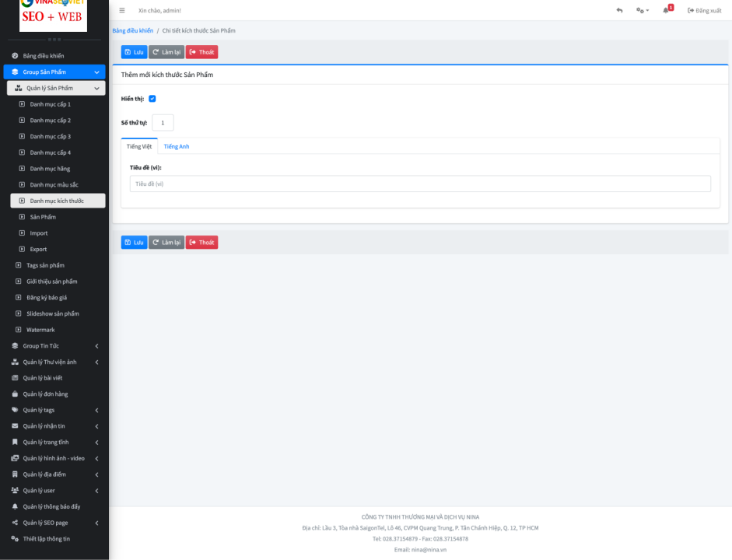The height and width of the screenshot is (560, 732).
Task: Click the Số thứ tự number field
Action: (163, 123)
